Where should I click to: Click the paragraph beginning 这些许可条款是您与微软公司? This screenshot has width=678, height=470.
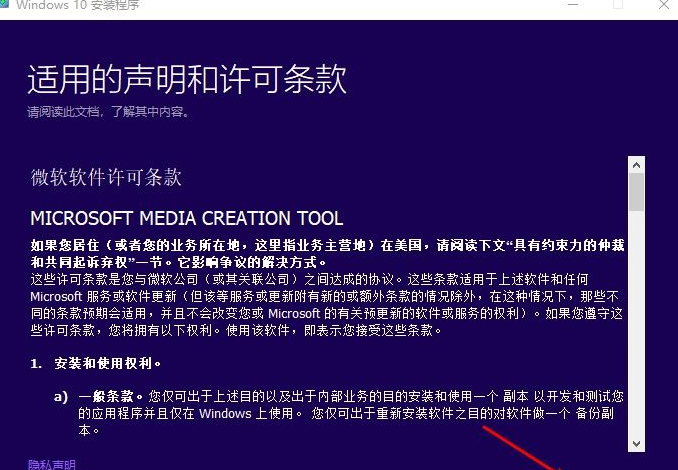[x=327, y=305]
